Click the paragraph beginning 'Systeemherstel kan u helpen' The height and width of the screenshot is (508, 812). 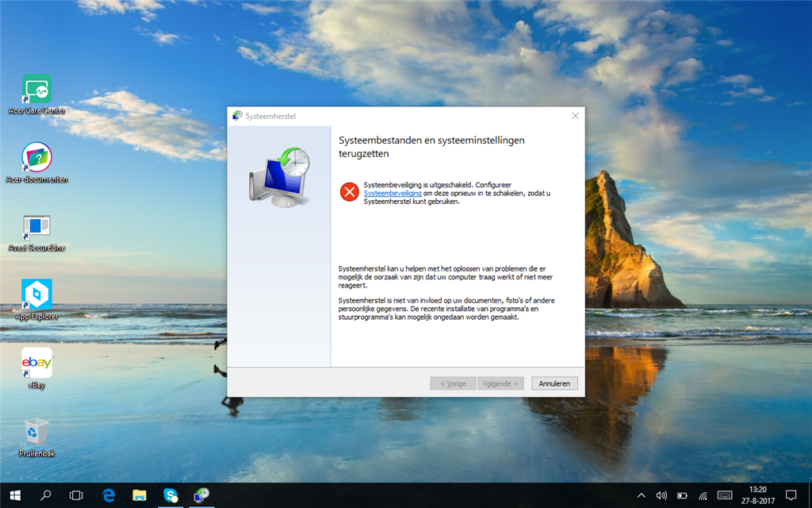(446, 277)
